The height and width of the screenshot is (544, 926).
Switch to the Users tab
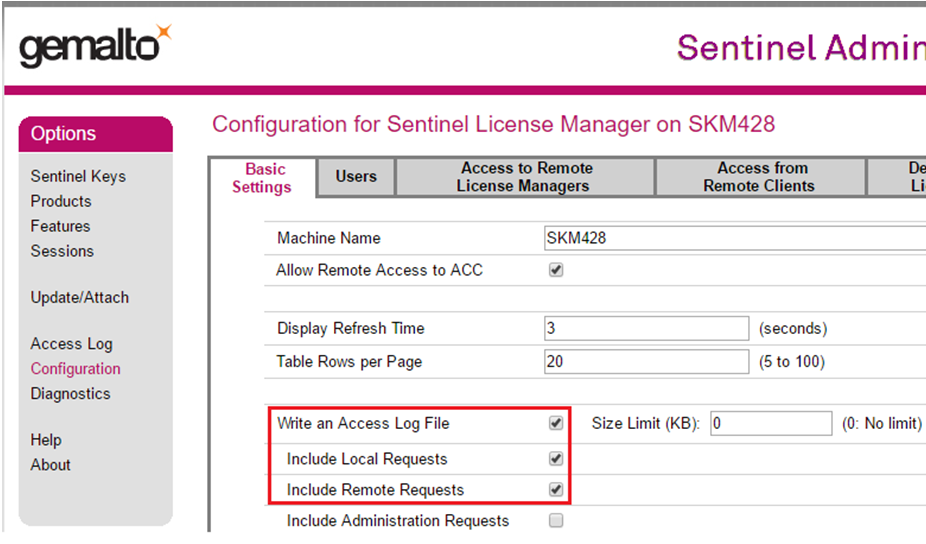356,177
